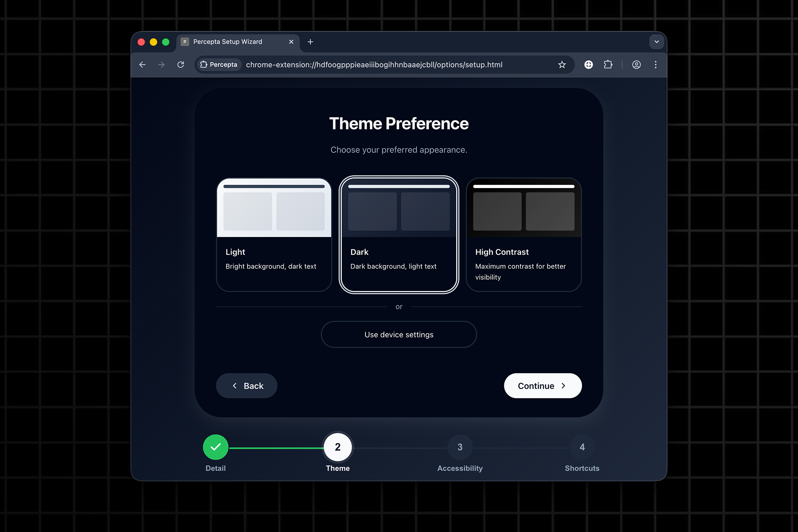Go back with the Back button
Image resolution: width=798 pixels, height=532 pixels.
click(247, 386)
